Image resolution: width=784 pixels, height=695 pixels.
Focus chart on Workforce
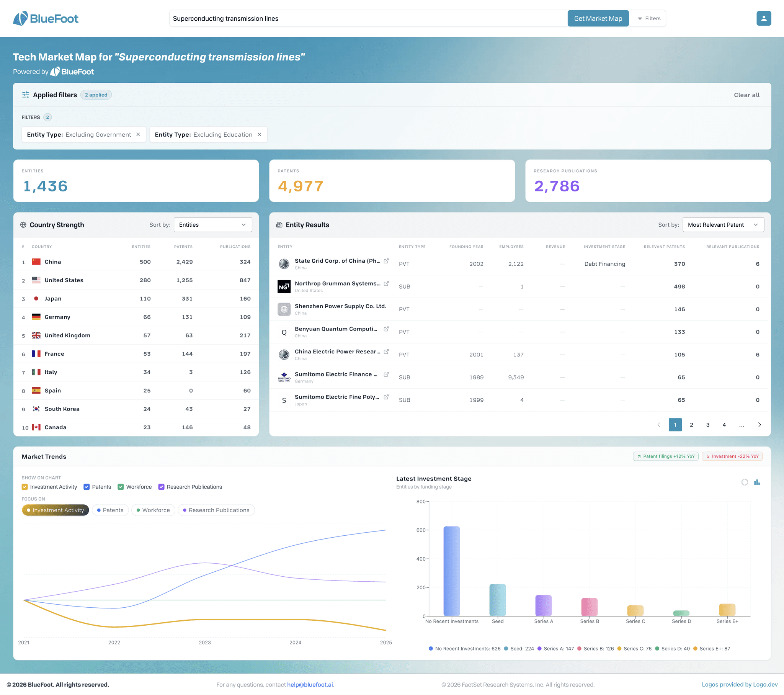point(153,510)
